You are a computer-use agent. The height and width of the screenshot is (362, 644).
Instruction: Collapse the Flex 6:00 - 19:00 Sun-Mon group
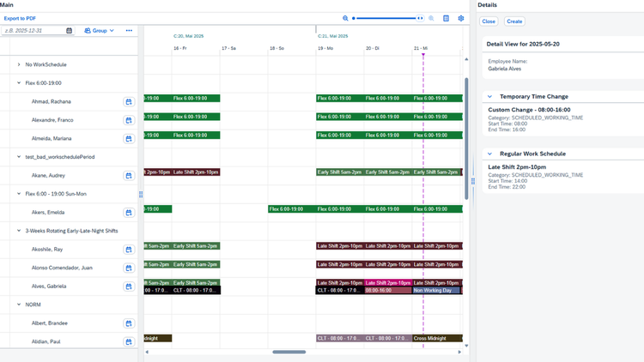coord(19,194)
